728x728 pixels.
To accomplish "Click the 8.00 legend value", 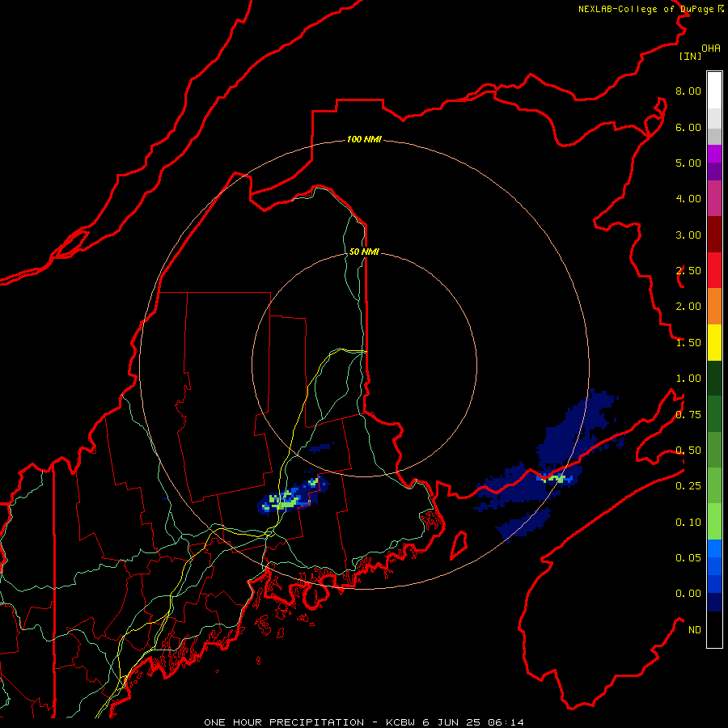I will click(x=688, y=91).
